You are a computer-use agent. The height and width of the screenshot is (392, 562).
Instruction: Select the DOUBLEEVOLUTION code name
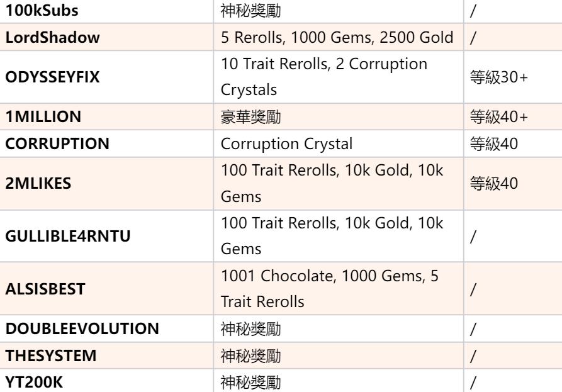pos(82,329)
